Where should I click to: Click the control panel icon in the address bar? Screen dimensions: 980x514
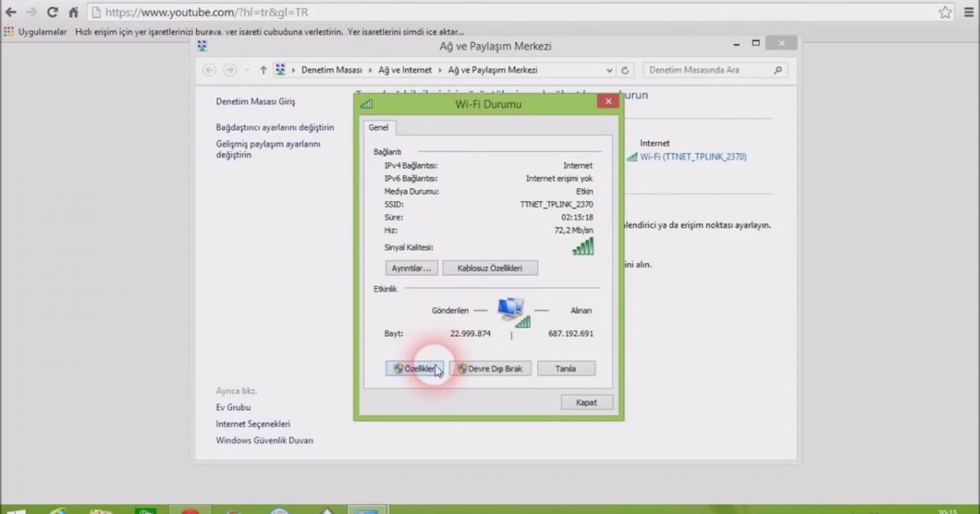coord(280,70)
